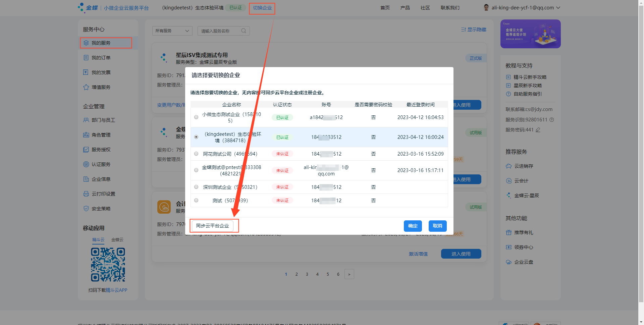Click the 云打印设置 printer icon

click(86, 194)
